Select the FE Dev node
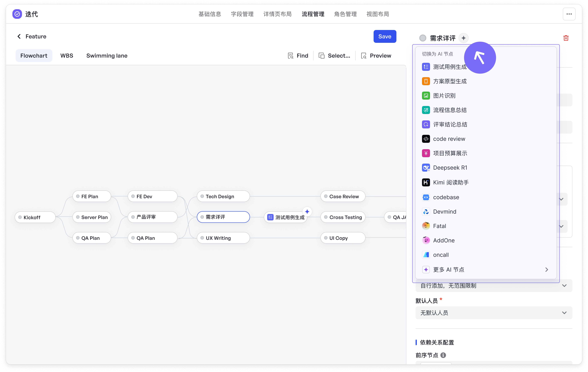Viewport: 588px width, 372px height. (152, 196)
